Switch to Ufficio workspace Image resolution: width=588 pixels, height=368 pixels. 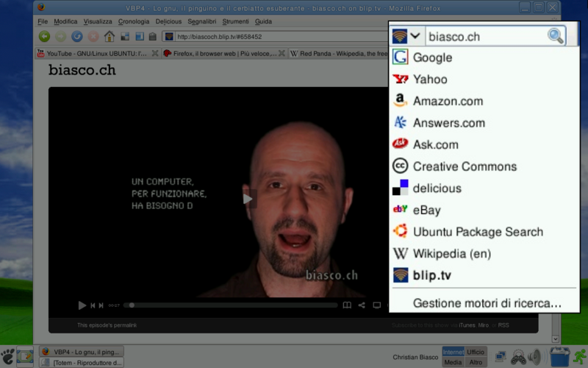[x=476, y=352]
